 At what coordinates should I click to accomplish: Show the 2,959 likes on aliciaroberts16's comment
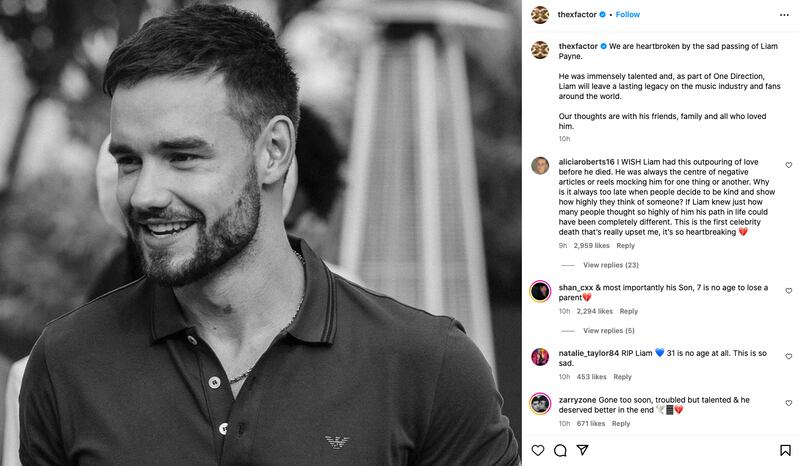591,246
